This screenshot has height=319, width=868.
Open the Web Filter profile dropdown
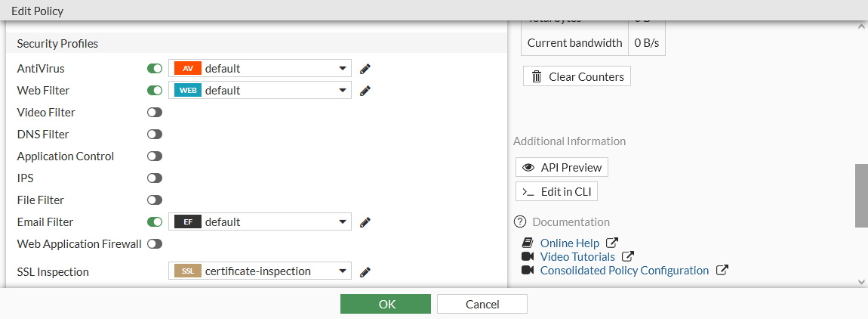coord(260,91)
